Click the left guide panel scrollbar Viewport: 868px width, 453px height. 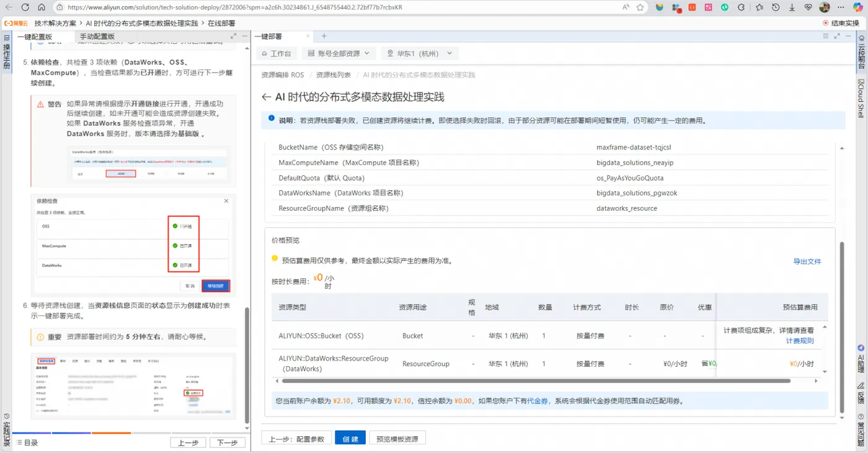(x=247, y=366)
